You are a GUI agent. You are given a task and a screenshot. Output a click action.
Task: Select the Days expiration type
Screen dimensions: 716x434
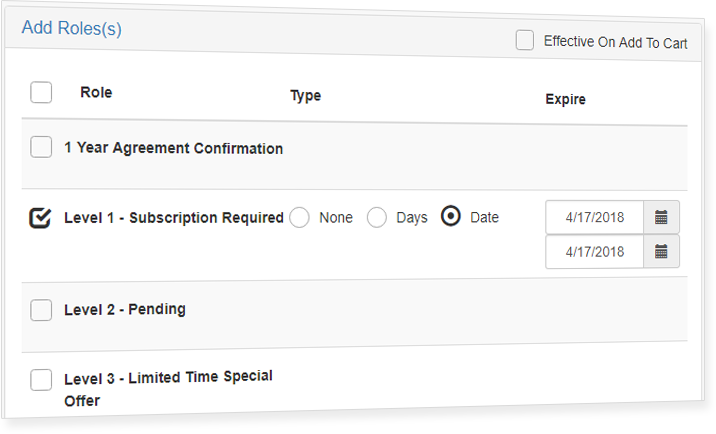pyautogui.click(x=377, y=217)
